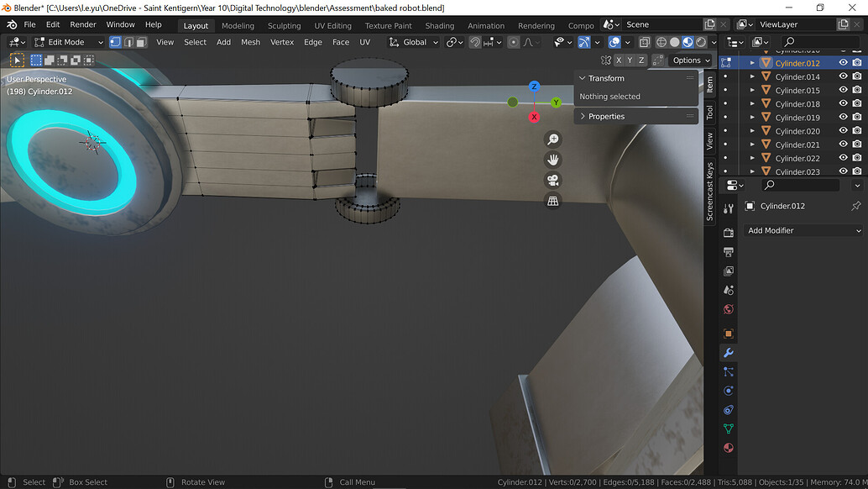This screenshot has width=868, height=489.
Task: Switch to edge select mode icon
Action: pos(128,42)
